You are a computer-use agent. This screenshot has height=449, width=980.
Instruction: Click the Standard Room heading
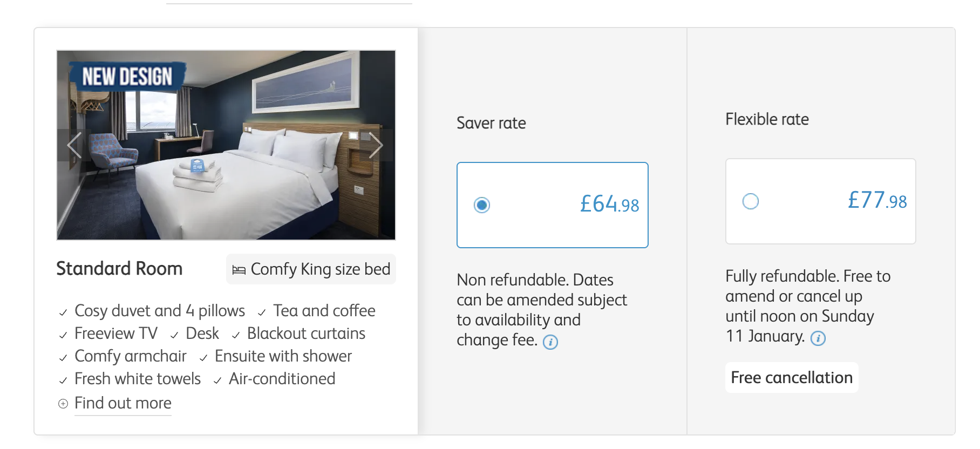119,269
